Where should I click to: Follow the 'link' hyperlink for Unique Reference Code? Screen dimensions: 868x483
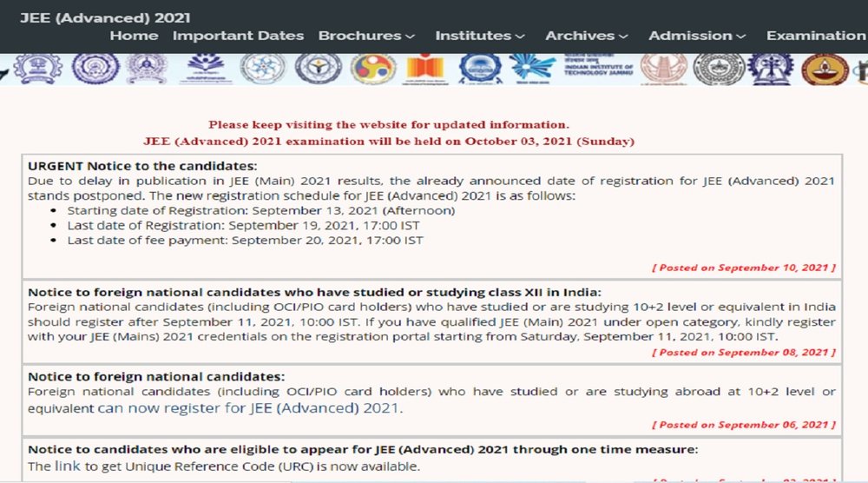pos(68,466)
